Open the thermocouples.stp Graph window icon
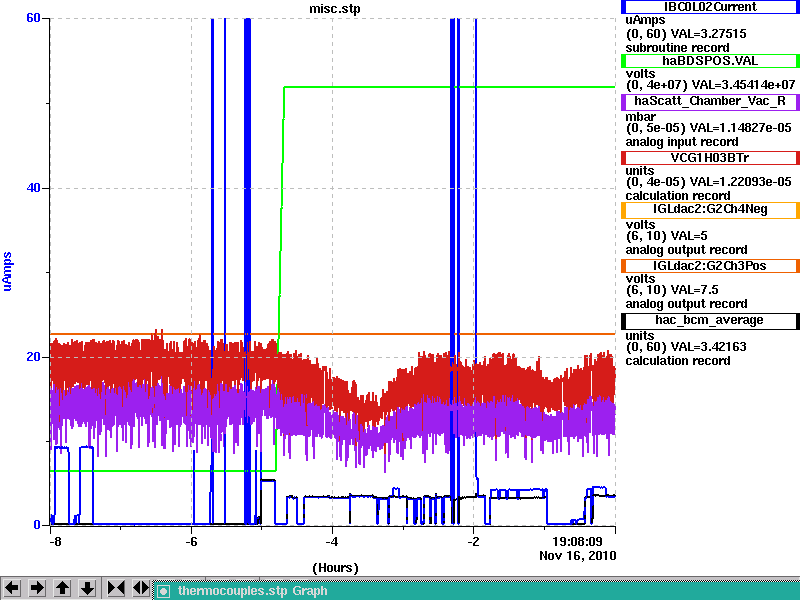 tap(163, 591)
